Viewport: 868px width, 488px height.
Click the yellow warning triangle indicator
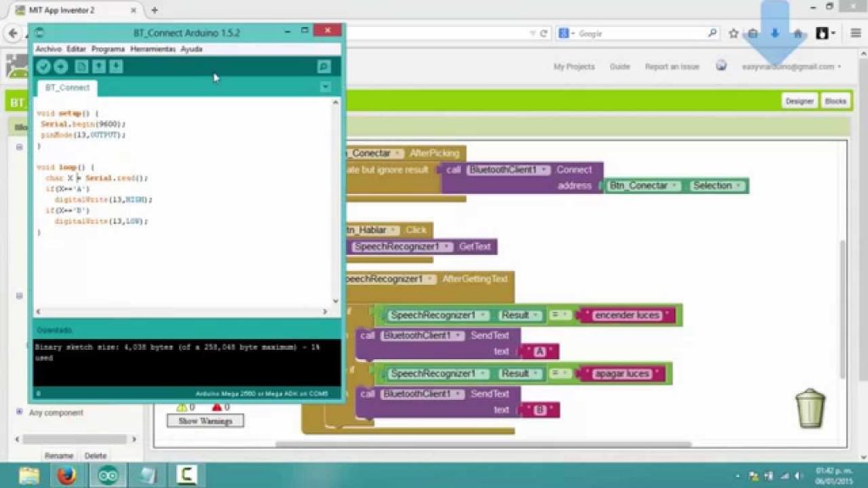point(181,408)
